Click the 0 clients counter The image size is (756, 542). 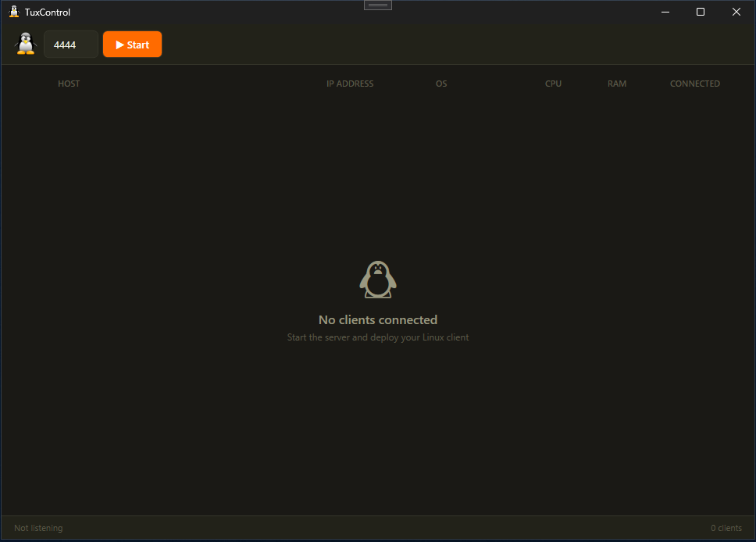[726, 528]
